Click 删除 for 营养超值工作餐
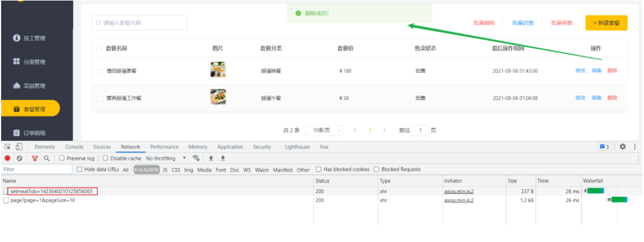 tap(612, 98)
